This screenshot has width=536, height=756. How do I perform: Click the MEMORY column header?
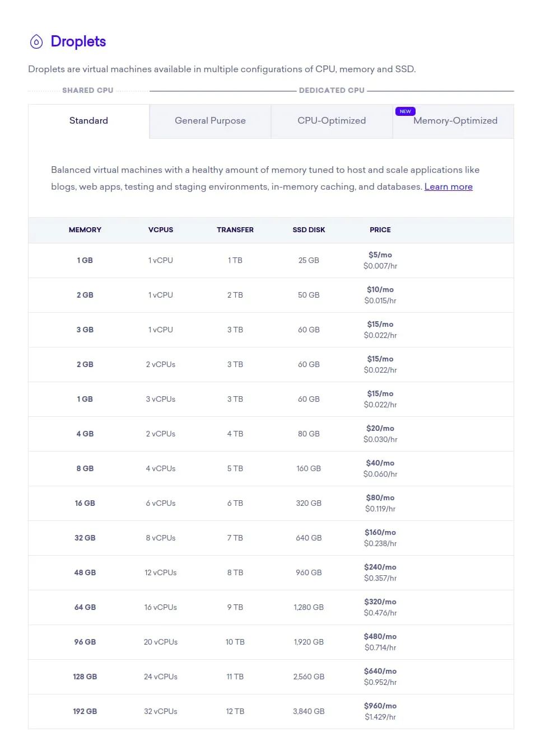pos(85,230)
